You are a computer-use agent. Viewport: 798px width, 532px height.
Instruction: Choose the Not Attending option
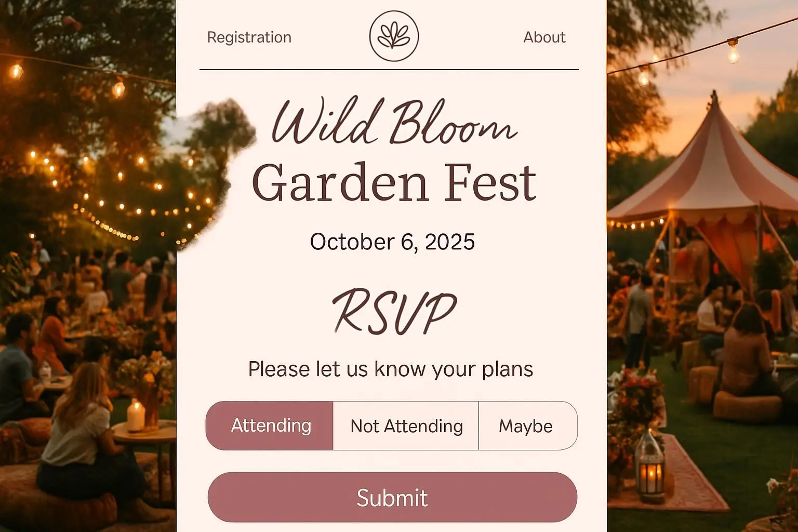[x=406, y=425]
